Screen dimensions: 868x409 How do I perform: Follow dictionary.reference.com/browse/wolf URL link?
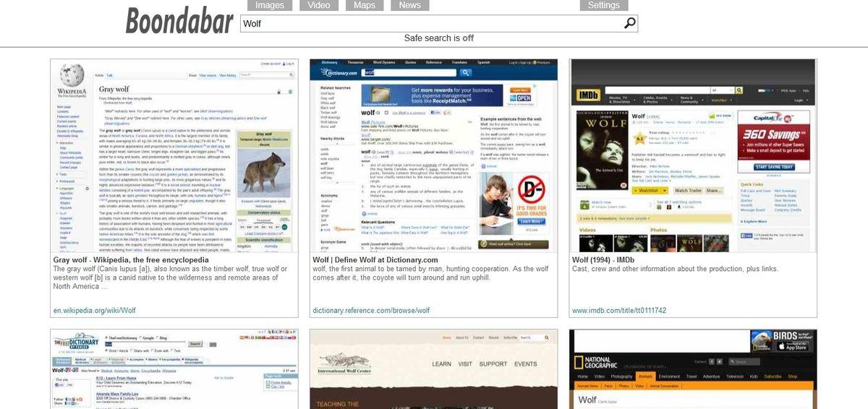point(371,311)
